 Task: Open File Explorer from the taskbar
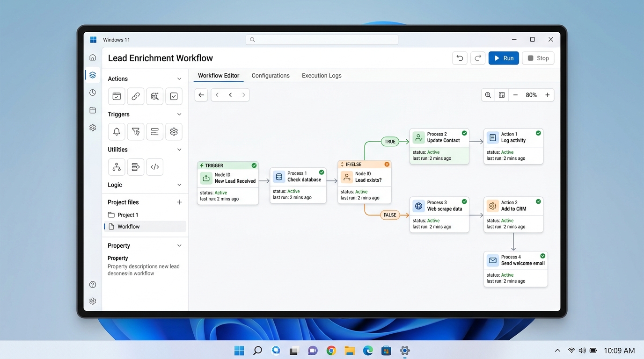click(x=350, y=351)
